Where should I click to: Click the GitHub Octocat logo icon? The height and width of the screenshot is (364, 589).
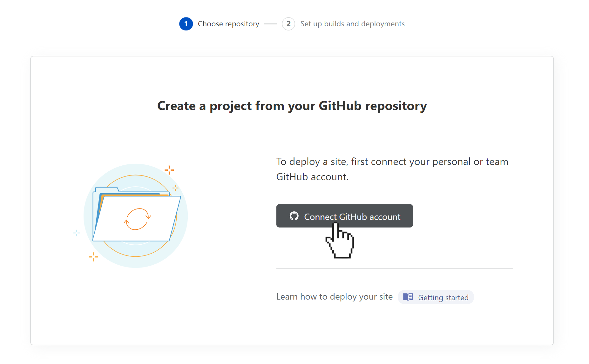coord(294,216)
